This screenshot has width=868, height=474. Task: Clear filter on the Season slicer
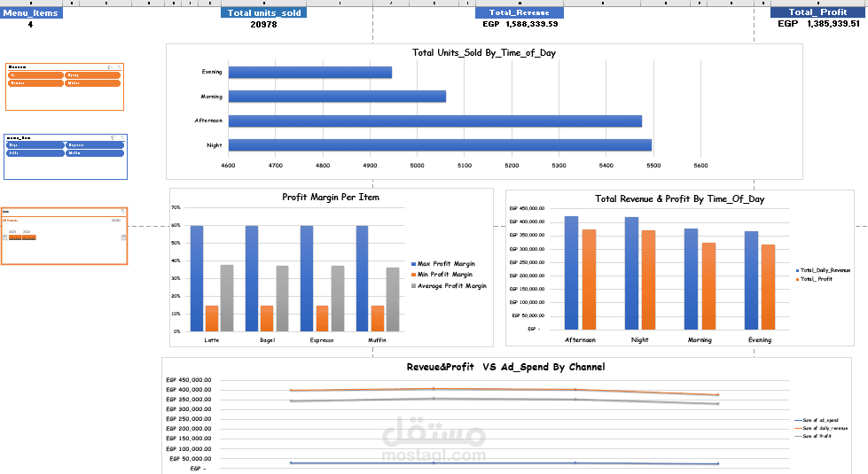point(119,67)
